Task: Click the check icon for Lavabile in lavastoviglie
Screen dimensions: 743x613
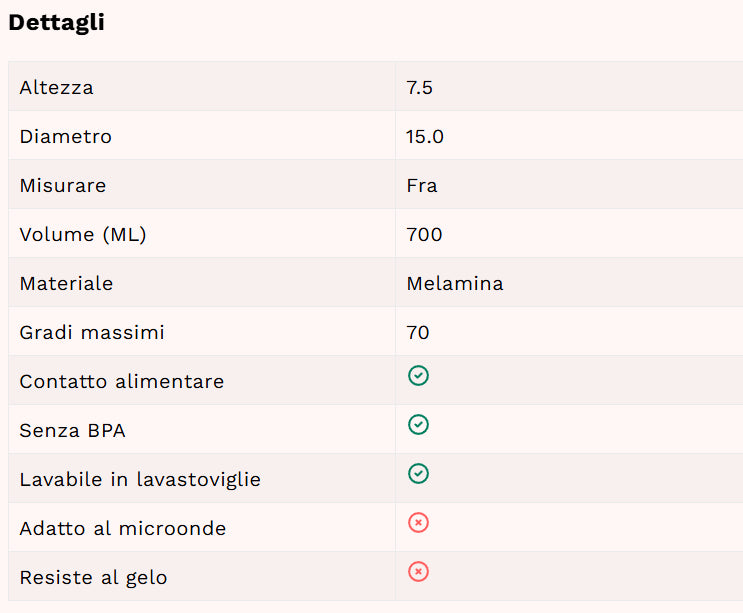Action: pyautogui.click(x=418, y=474)
